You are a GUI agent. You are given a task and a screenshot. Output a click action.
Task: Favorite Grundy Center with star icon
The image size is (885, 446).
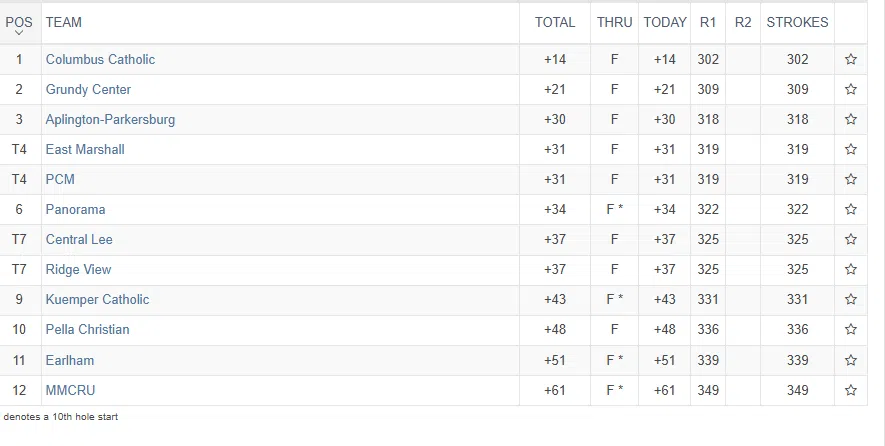pos(850,90)
